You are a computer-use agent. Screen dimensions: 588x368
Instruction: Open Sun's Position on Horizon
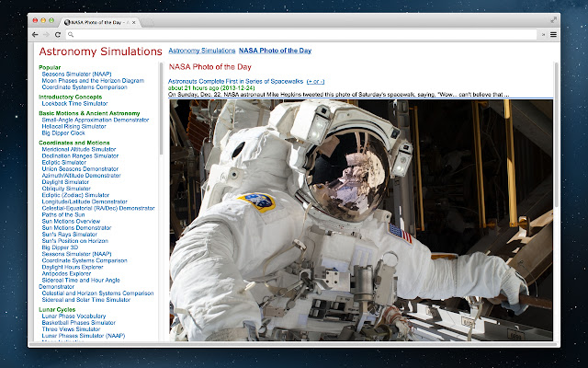75,241
